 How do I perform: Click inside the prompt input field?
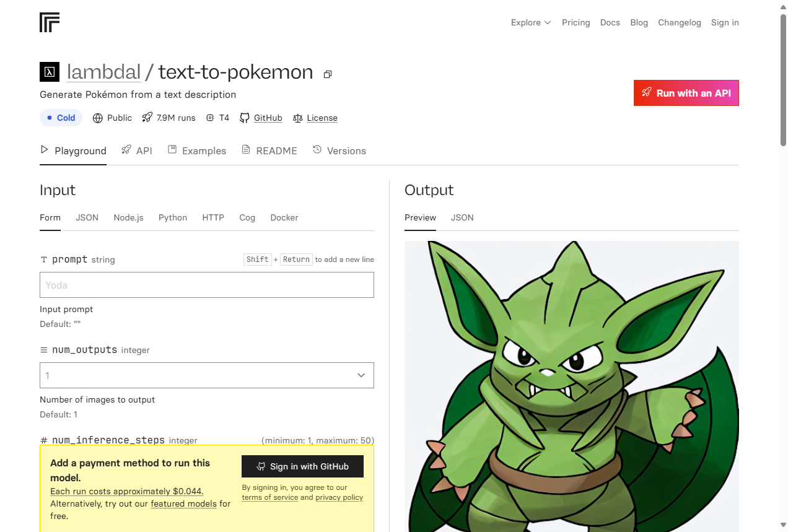click(206, 285)
